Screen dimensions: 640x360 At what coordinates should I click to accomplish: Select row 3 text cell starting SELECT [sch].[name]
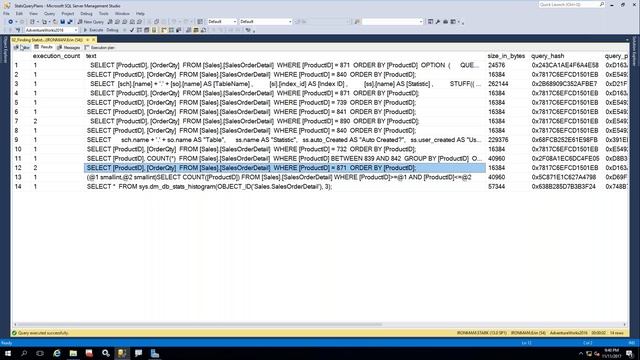pos(284,84)
